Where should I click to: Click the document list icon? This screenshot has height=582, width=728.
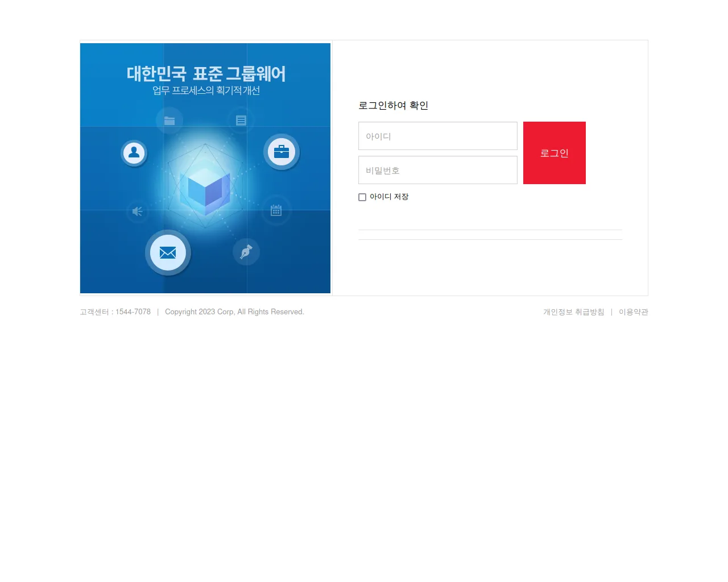241,120
